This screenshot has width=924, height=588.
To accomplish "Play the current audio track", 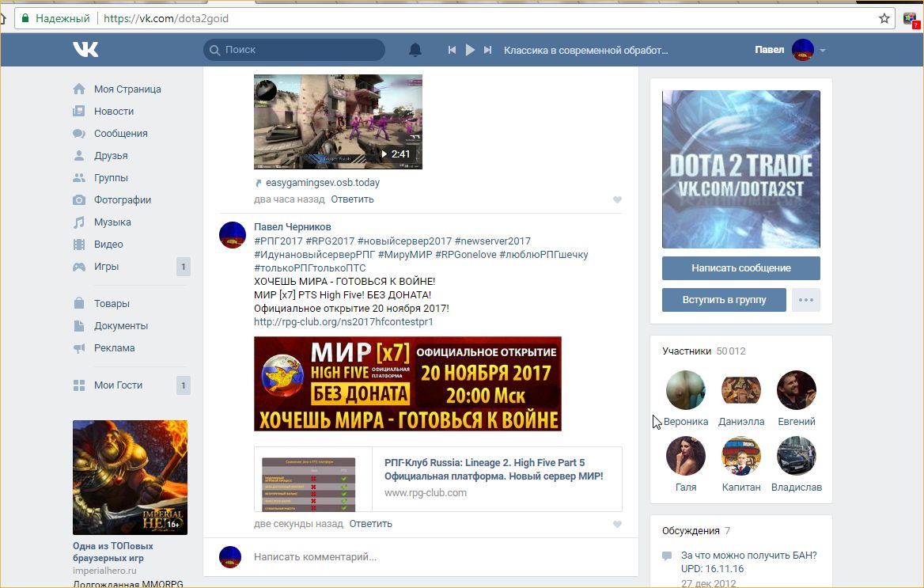I will [470, 50].
